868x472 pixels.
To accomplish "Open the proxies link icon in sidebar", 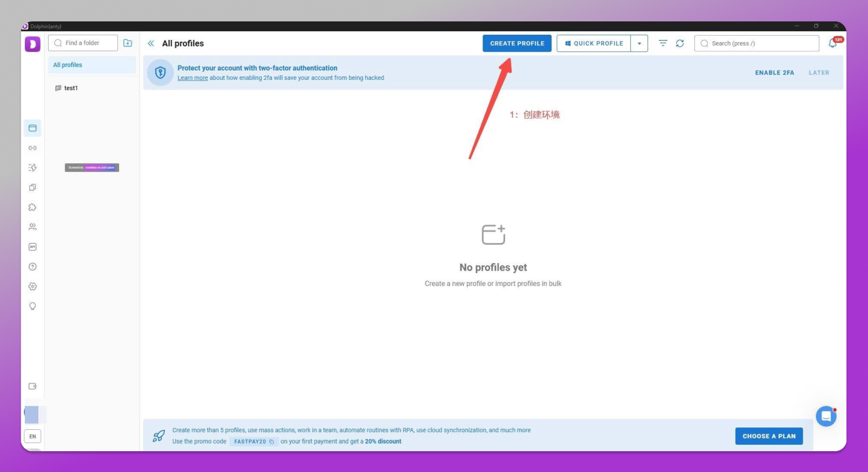I will 32,148.
